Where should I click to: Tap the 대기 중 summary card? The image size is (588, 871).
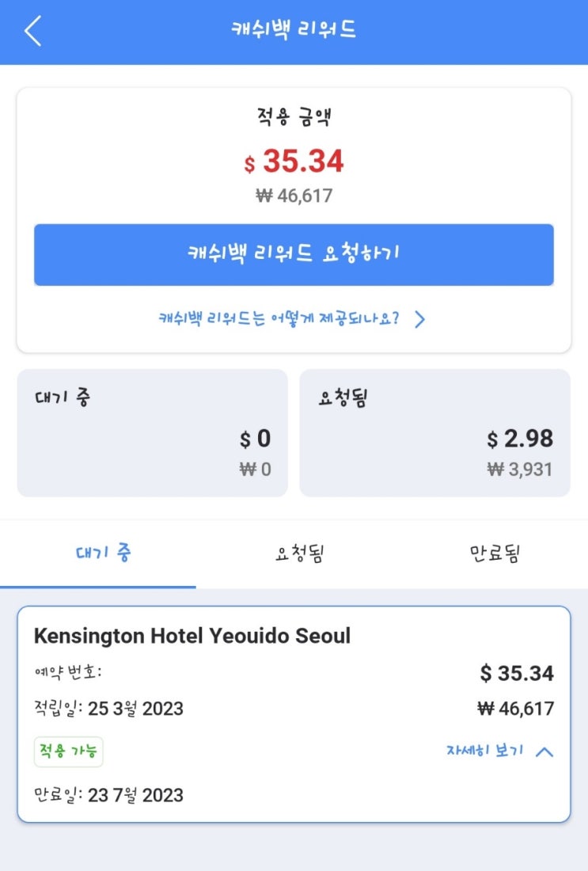pos(153,433)
